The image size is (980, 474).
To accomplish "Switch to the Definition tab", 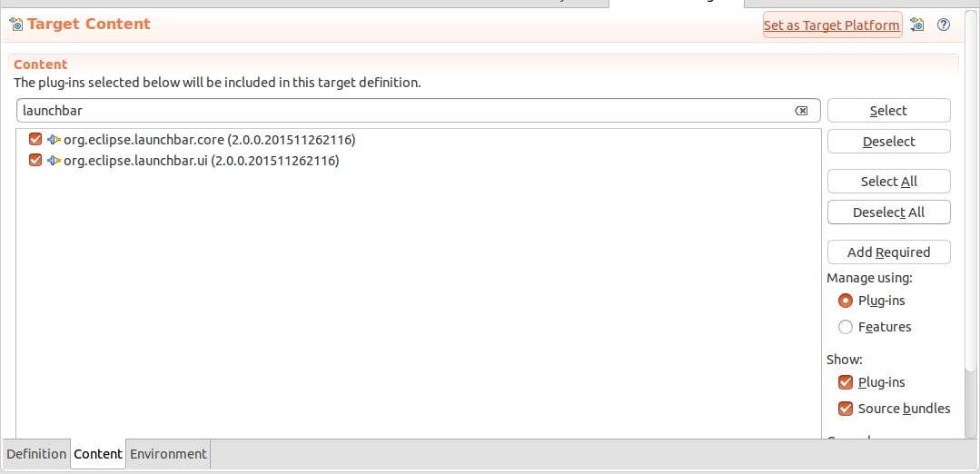I will [36, 454].
